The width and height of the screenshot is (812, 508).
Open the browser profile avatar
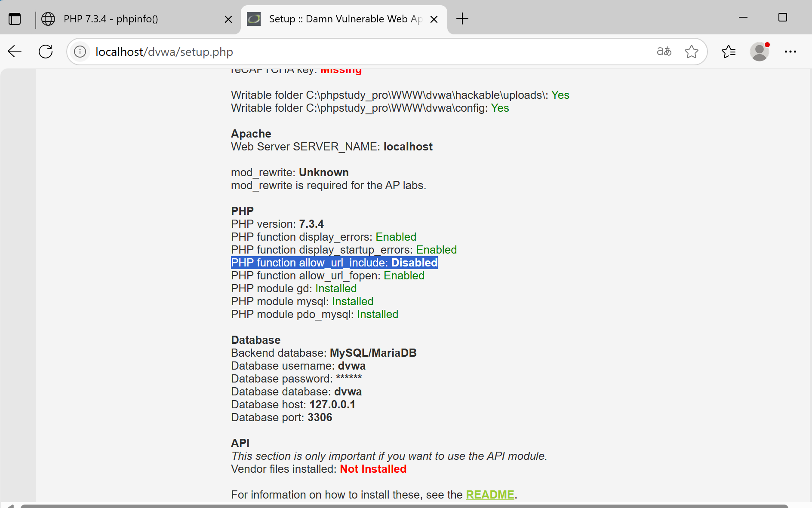coord(760,52)
